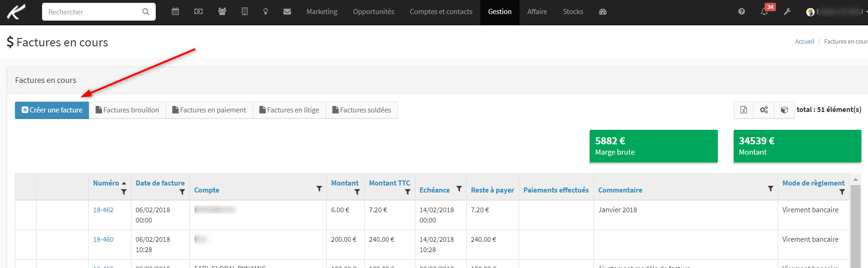Viewport: 868px width, 268px height.
Task: Show Factures en paiement
Action: pyautogui.click(x=209, y=110)
